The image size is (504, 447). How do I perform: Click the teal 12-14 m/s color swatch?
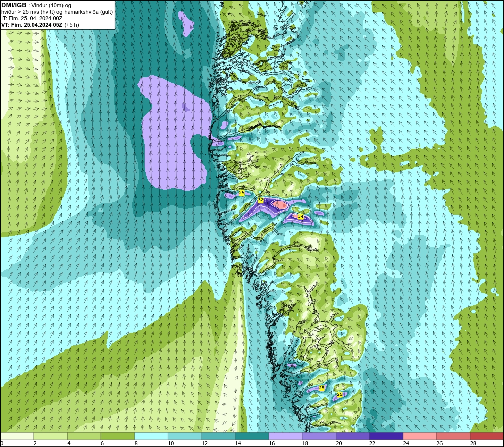click(218, 436)
